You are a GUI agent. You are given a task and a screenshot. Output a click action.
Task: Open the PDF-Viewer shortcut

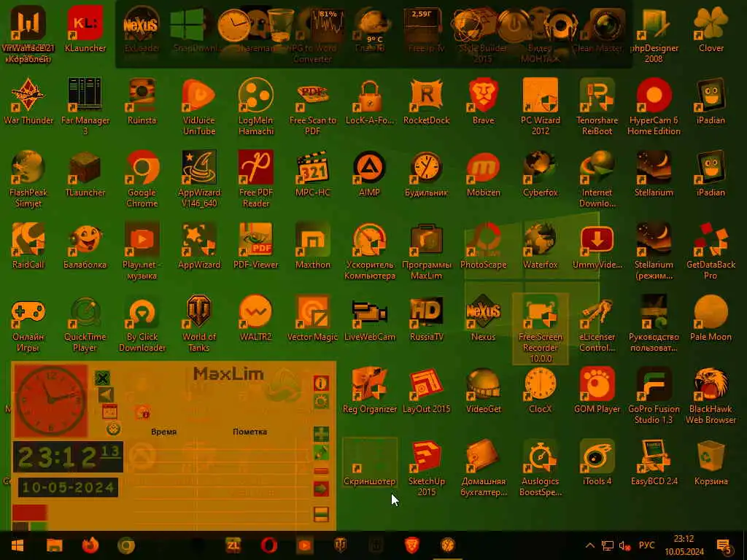pos(256,246)
